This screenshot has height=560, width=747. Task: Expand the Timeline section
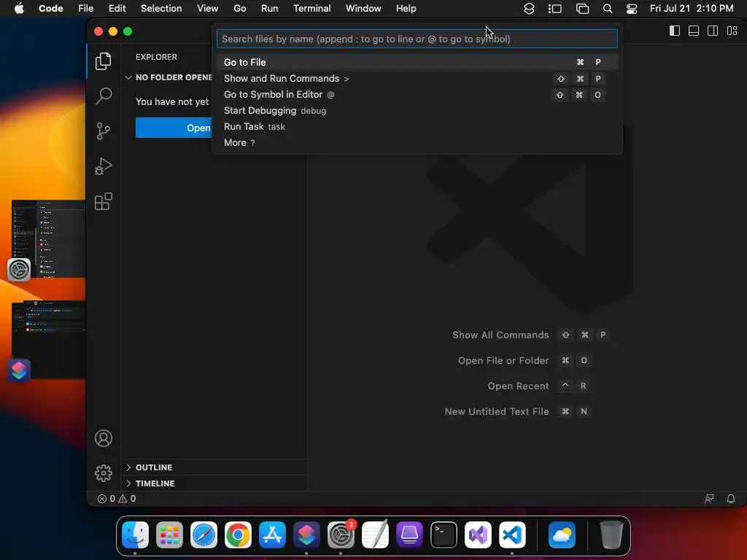click(214, 483)
